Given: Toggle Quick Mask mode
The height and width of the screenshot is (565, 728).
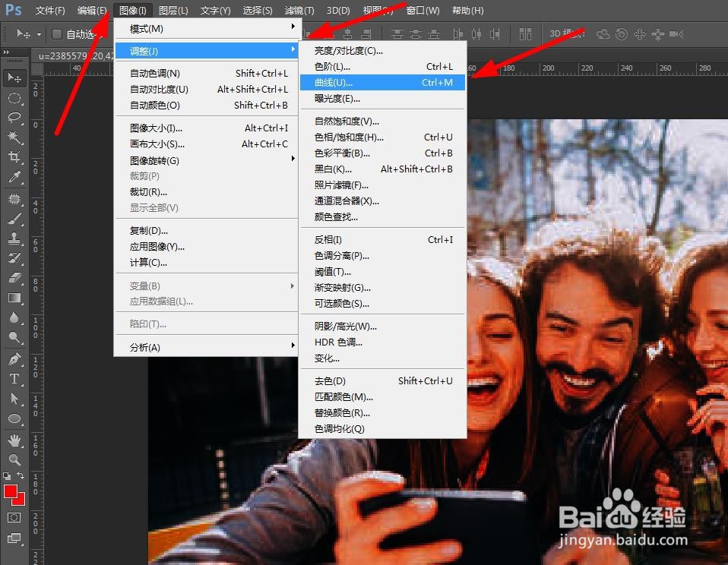Looking at the screenshot, I should pyautogui.click(x=14, y=519).
